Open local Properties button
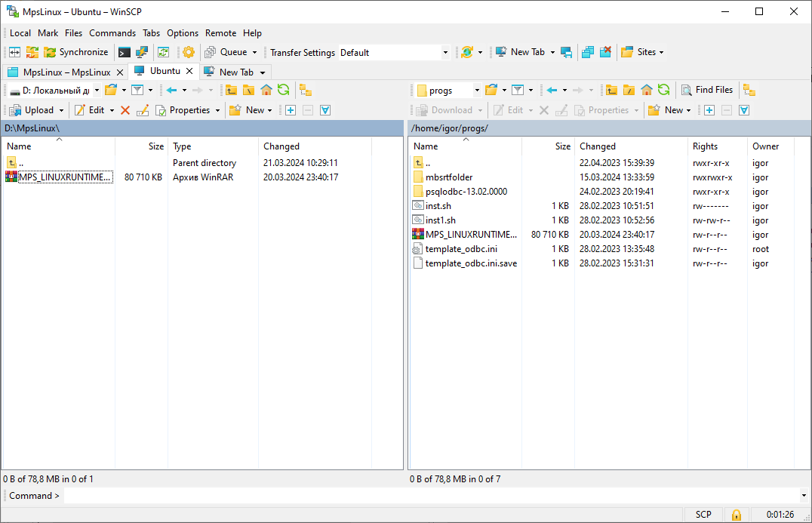This screenshot has width=812, height=523. click(x=183, y=110)
